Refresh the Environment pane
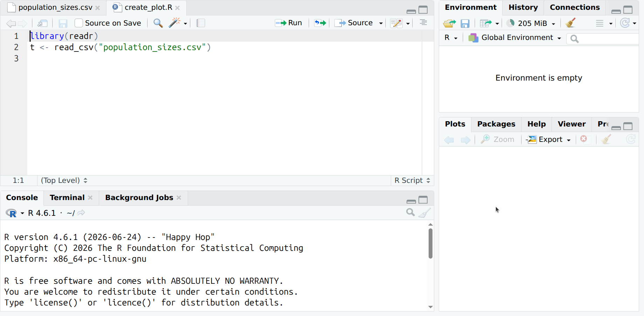The height and width of the screenshot is (316, 644). coord(625,23)
